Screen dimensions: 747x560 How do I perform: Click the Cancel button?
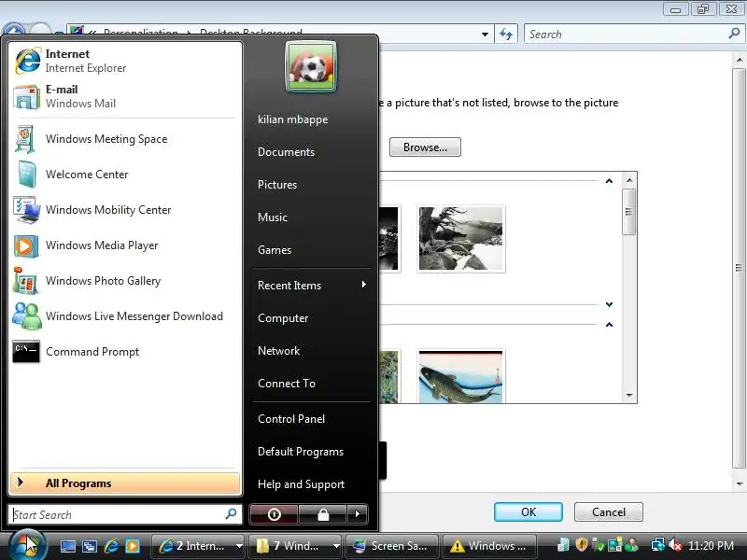[609, 511]
